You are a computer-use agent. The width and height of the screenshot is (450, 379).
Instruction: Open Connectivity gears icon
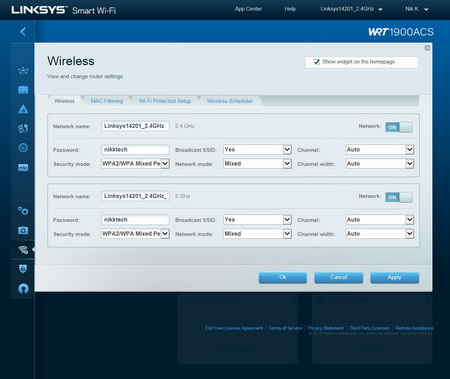pos(23,211)
